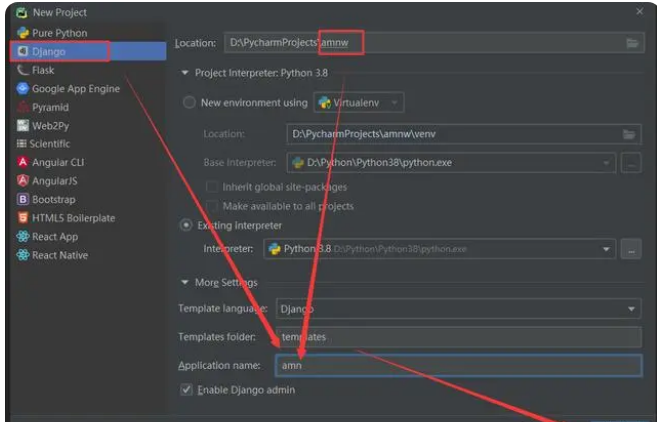Select Existing interpreter radio button
The height and width of the screenshot is (422, 657).
coord(186,225)
